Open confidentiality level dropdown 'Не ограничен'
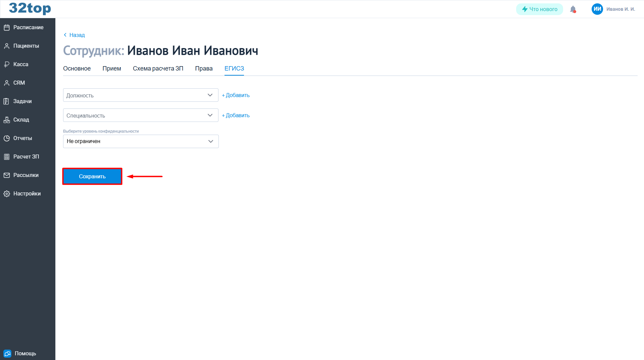The width and height of the screenshot is (644, 360). tap(141, 141)
